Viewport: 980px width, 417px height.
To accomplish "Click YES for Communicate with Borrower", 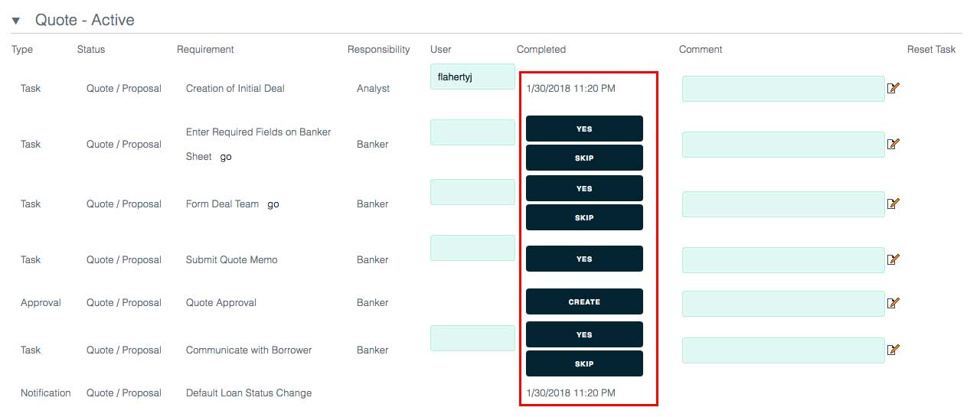I will click(584, 334).
